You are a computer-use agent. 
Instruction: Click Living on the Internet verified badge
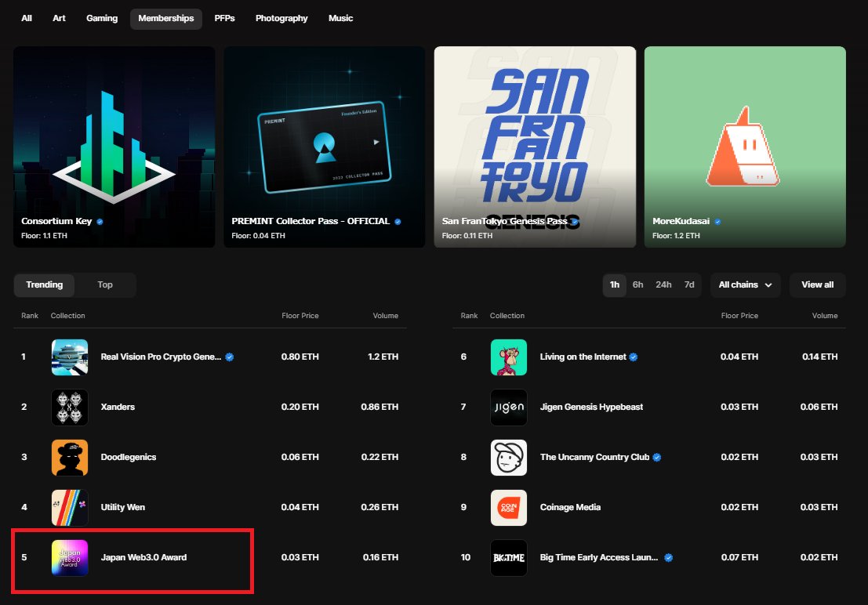tap(634, 357)
